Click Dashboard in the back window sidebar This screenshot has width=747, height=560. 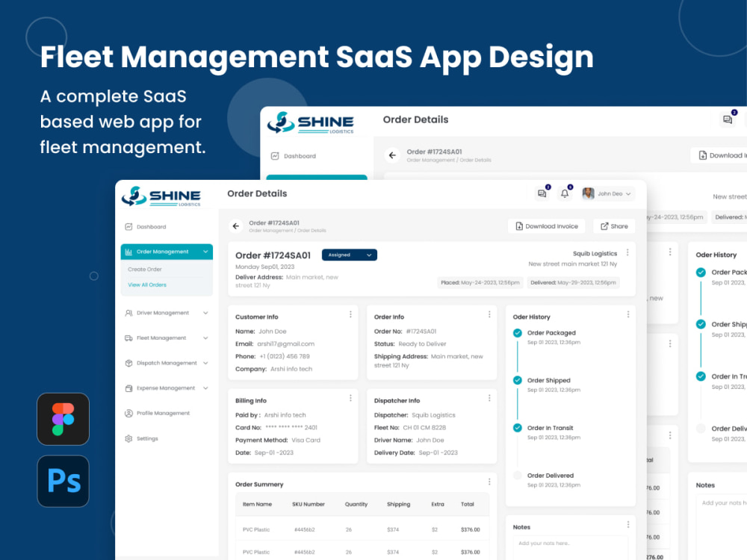(300, 156)
